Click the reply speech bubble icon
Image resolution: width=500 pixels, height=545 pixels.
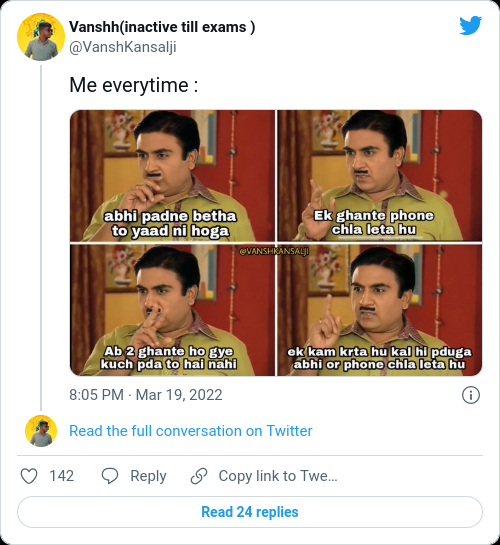point(110,476)
